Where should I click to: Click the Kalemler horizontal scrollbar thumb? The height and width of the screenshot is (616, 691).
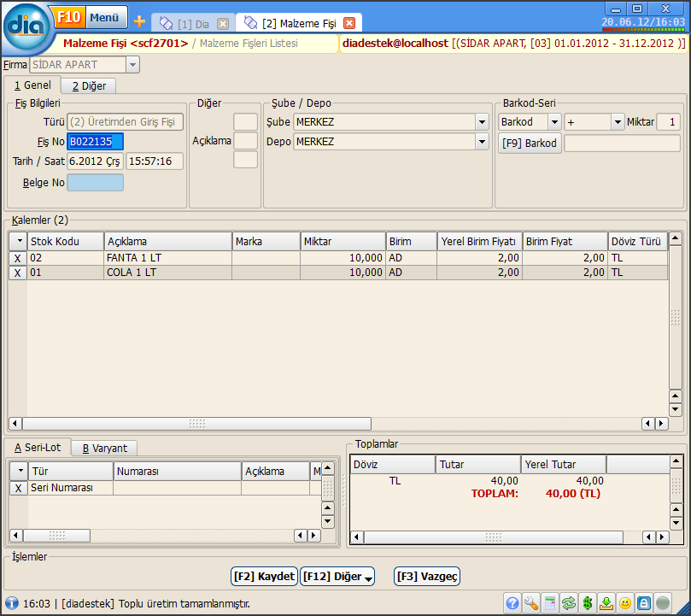(x=197, y=424)
